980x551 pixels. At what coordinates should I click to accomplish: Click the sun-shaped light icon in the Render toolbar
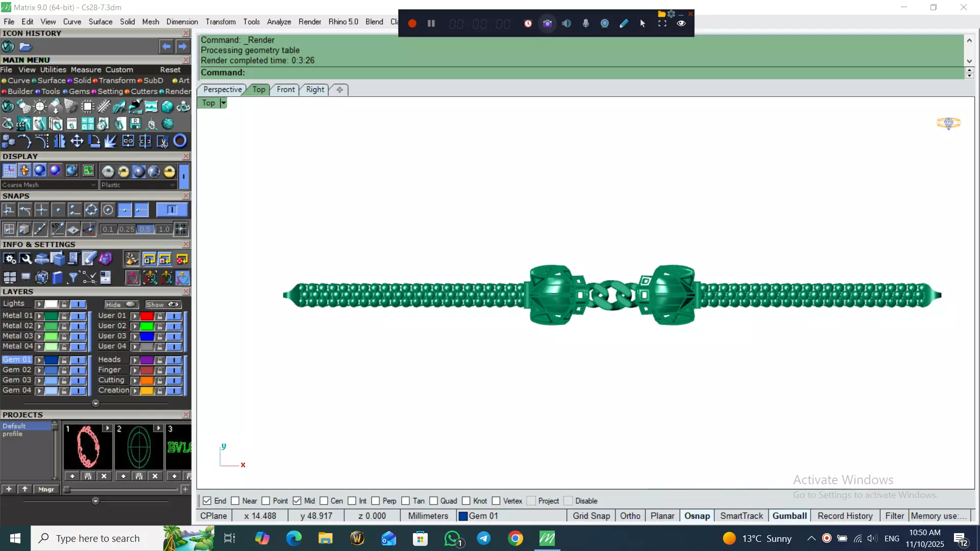pos(40,107)
